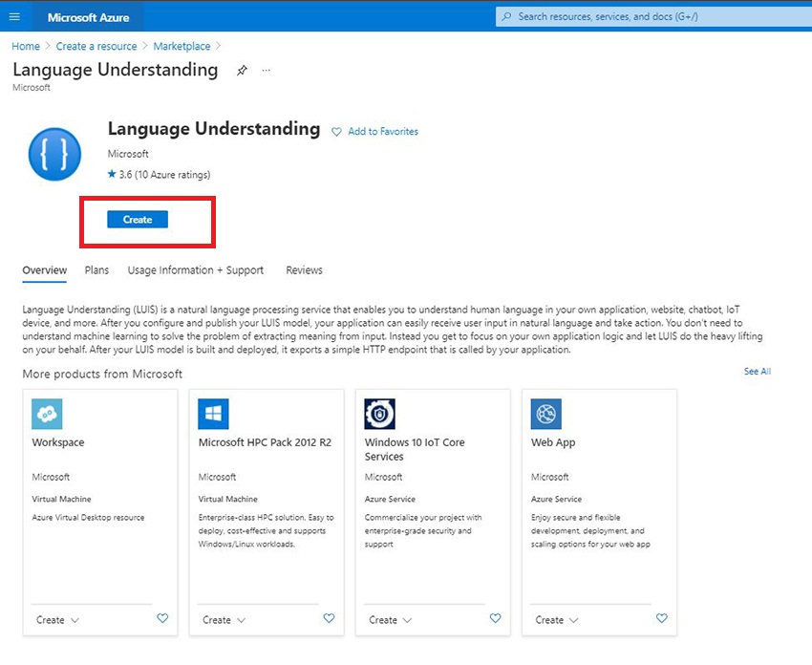Click the See All link
The image size is (812, 665).
(x=757, y=372)
